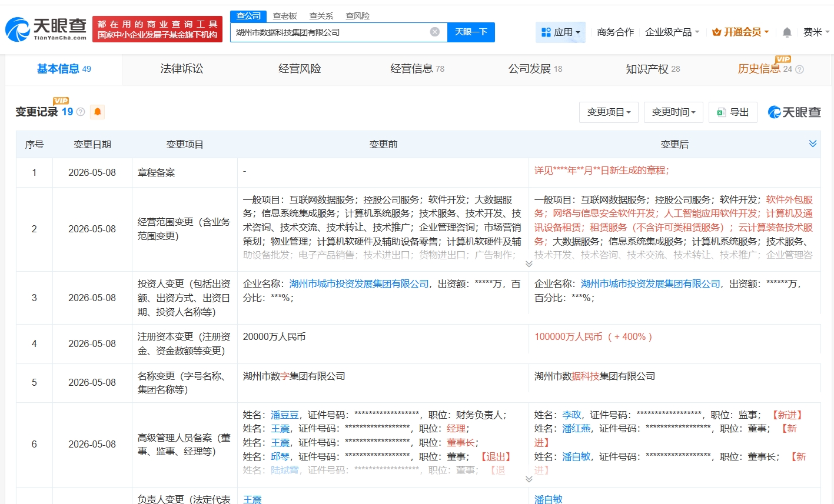
Task: Select the 查关系 search tab
Action: 321,16
